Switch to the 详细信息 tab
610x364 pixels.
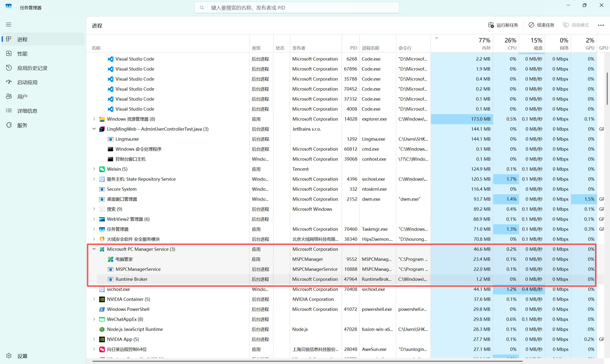click(x=43, y=111)
